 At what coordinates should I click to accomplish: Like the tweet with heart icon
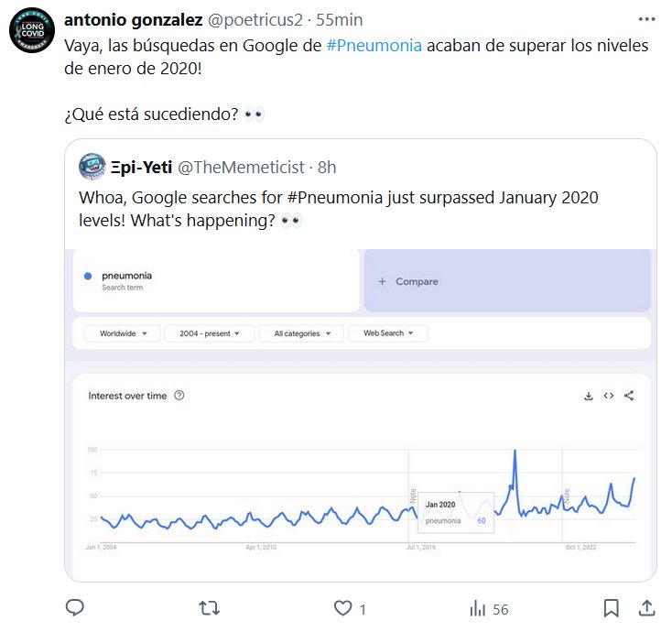(343, 608)
